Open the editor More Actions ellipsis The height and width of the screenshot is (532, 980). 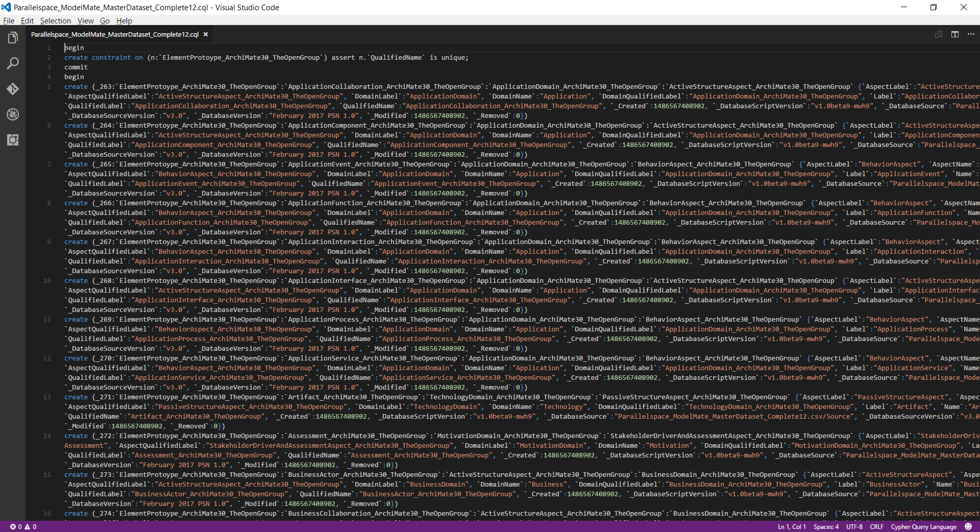[x=970, y=34]
